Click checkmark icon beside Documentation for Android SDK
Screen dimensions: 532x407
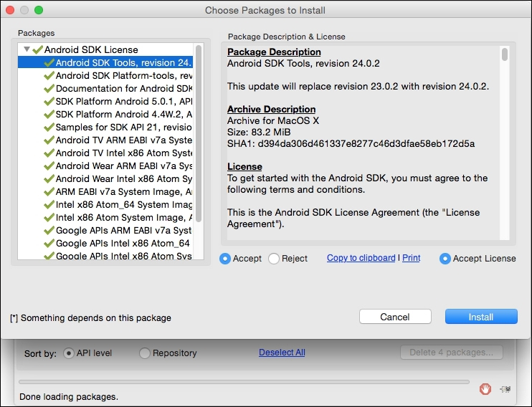49,89
